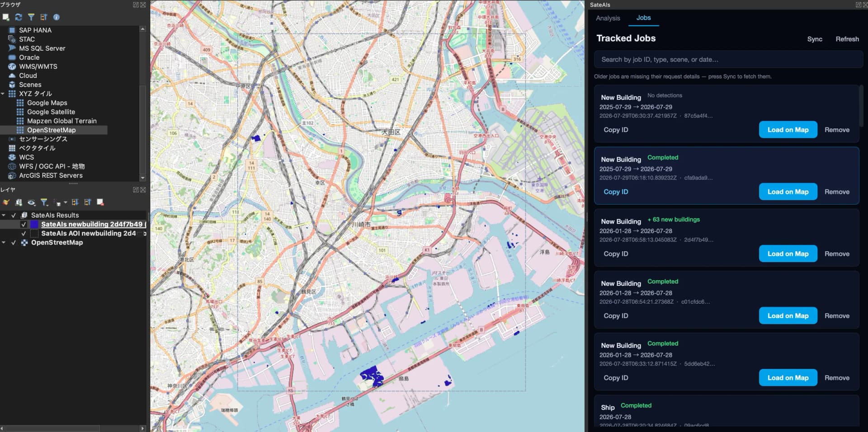Select ArcGIS REST Servers entry
This screenshot has height=432, width=868.
point(51,175)
